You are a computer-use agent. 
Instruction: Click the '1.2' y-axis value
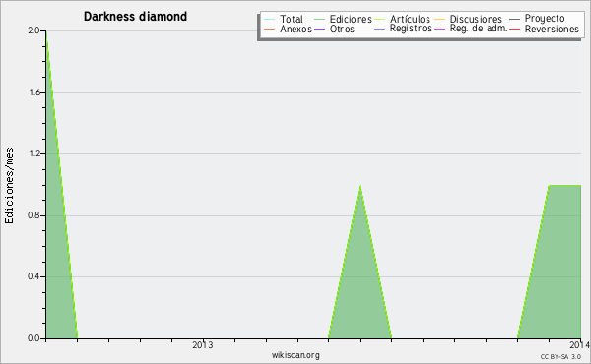34,153
